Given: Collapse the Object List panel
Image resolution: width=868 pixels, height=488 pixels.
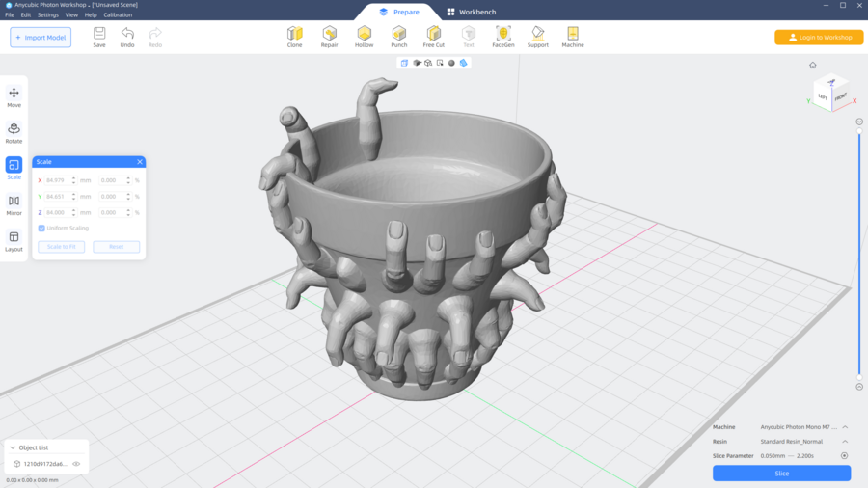Looking at the screenshot, I should point(13,447).
